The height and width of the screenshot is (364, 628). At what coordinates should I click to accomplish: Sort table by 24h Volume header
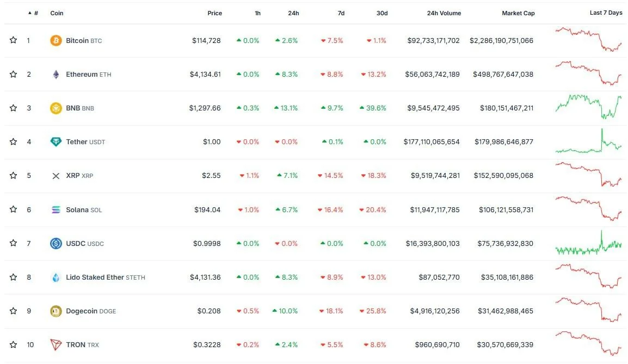(444, 13)
